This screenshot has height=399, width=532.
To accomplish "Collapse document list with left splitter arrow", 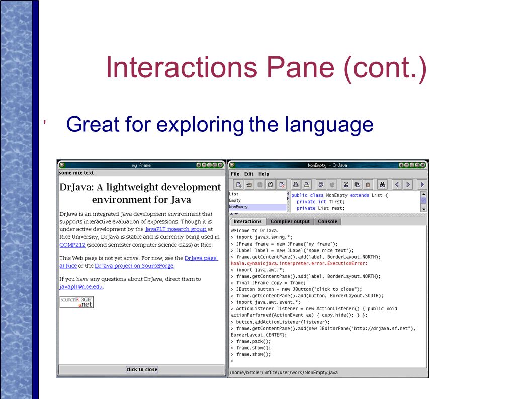I will (x=288, y=194).
